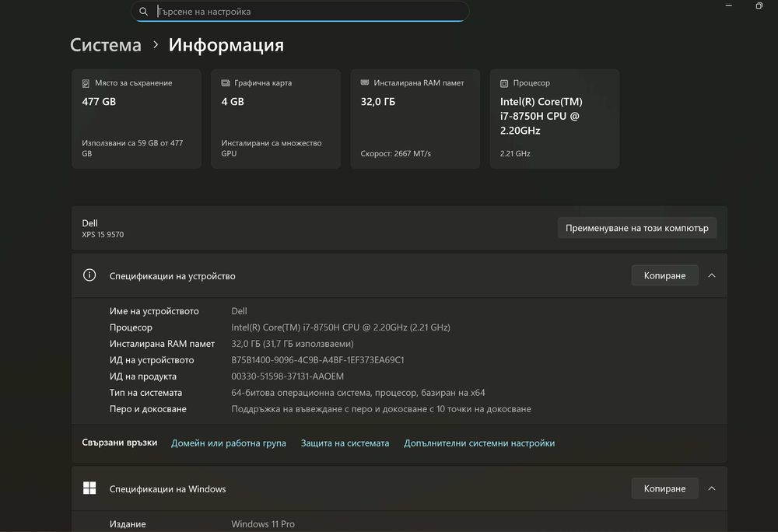Click the search magnifier icon

coord(143,12)
